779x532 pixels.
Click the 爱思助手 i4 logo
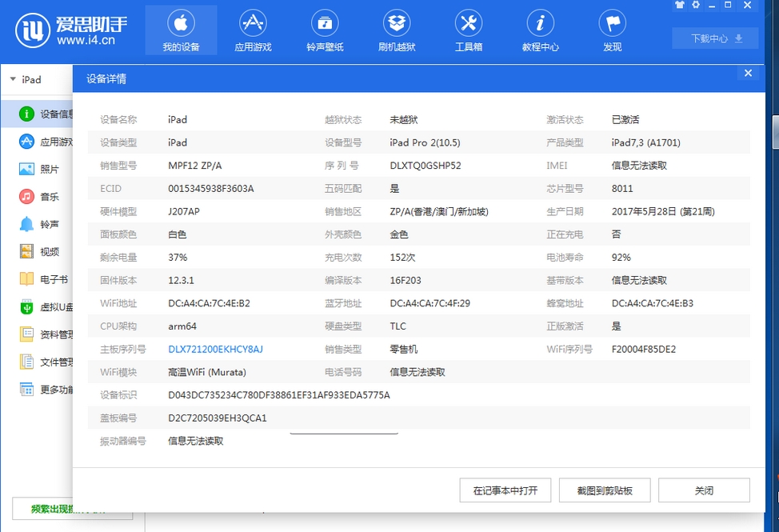click(71, 30)
